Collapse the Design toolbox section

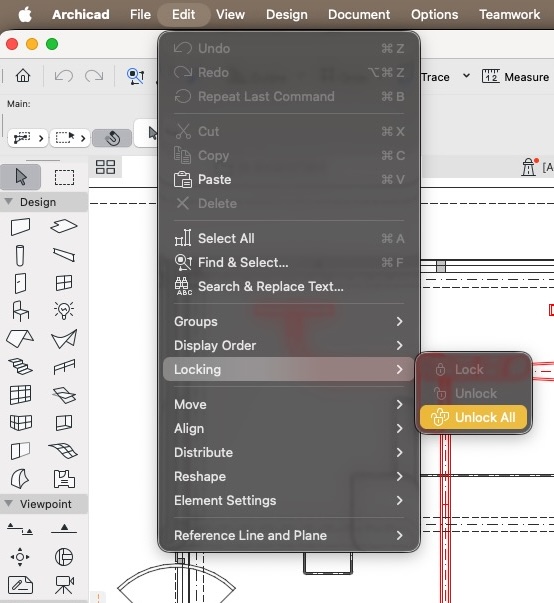[8, 202]
